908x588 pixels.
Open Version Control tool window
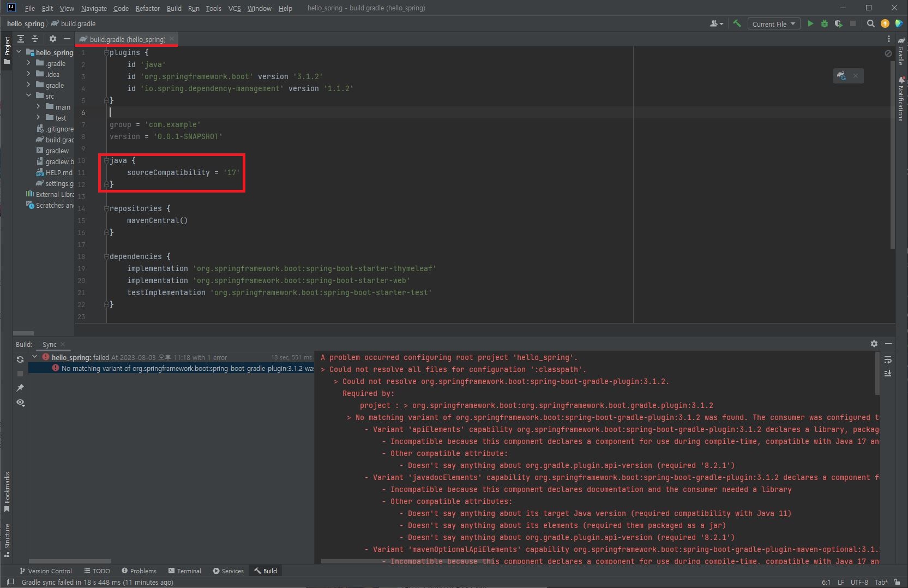46,571
